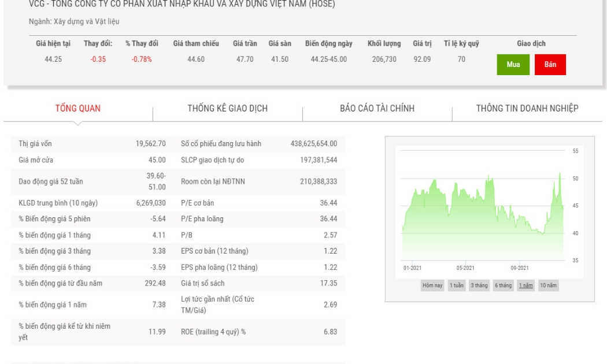Click P/B value 2.57
Image resolution: width=607 pixels, height=364 pixels.
(x=331, y=235)
